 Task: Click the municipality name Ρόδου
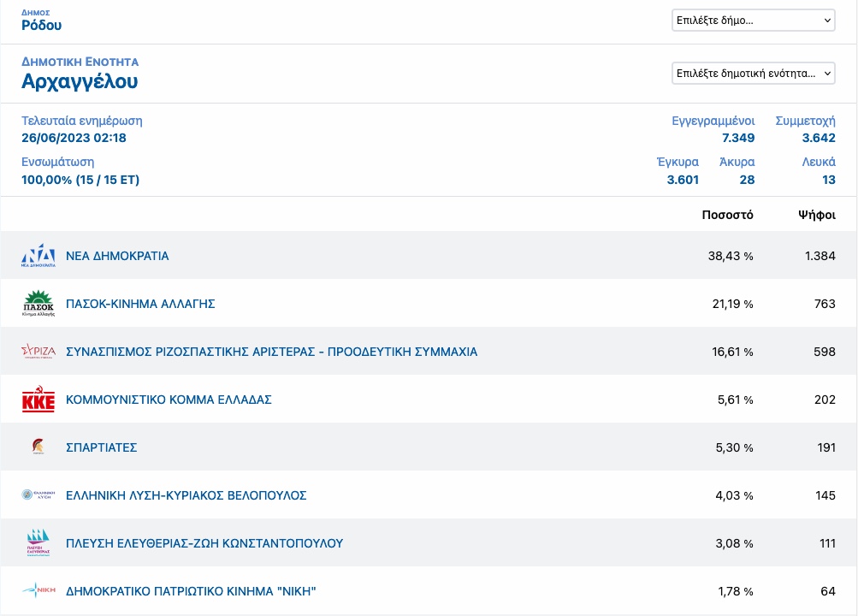coord(42,25)
